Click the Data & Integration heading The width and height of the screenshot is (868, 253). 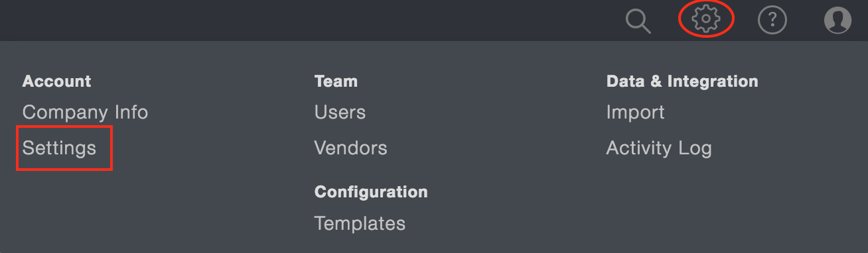[x=682, y=81]
